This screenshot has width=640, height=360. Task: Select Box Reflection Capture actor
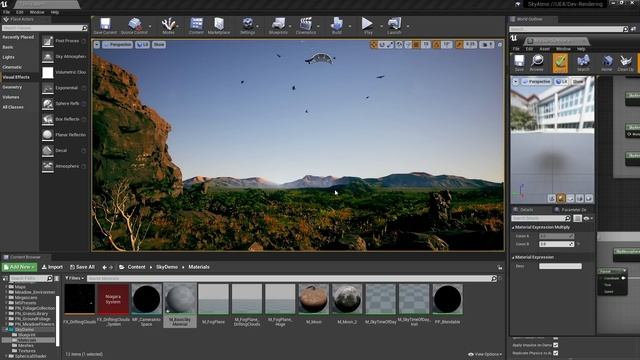coord(64,119)
